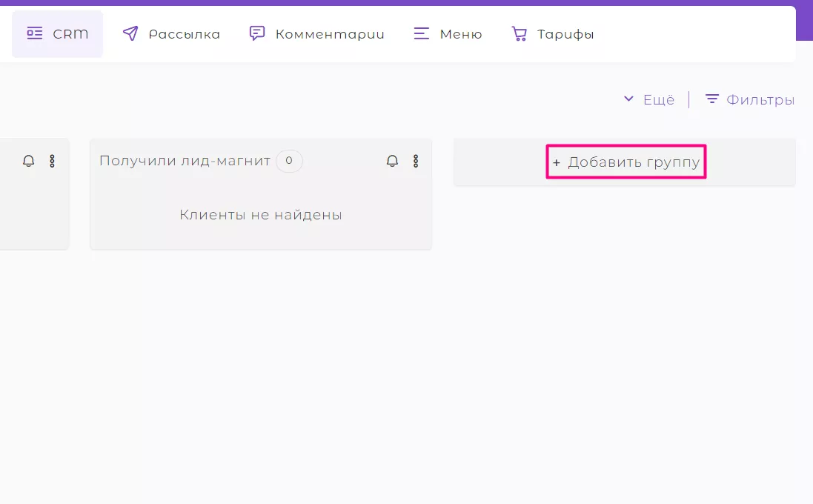Toggle bell in the partially hidden left group

click(28, 161)
